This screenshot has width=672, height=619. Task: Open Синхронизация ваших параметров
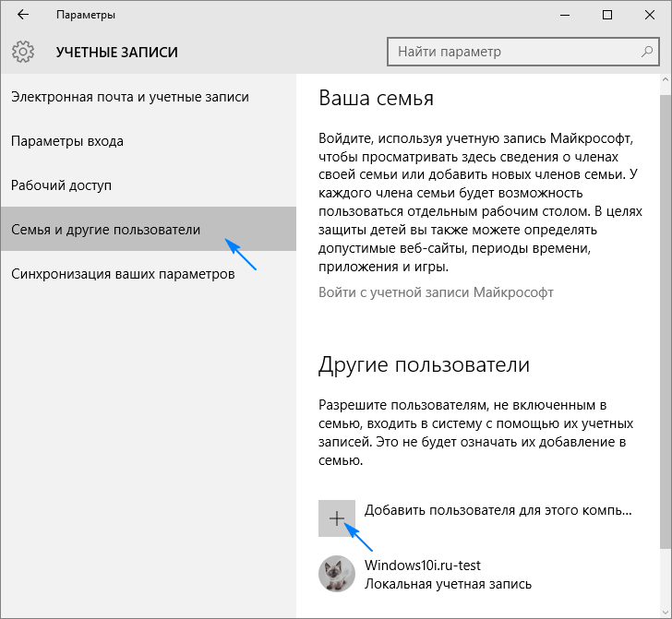[x=123, y=274]
